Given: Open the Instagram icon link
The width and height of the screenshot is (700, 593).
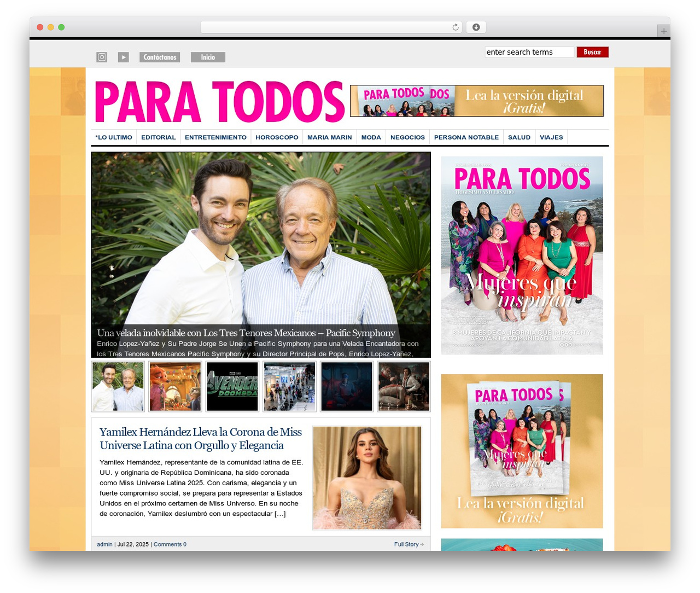Looking at the screenshot, I should point(102,57).
